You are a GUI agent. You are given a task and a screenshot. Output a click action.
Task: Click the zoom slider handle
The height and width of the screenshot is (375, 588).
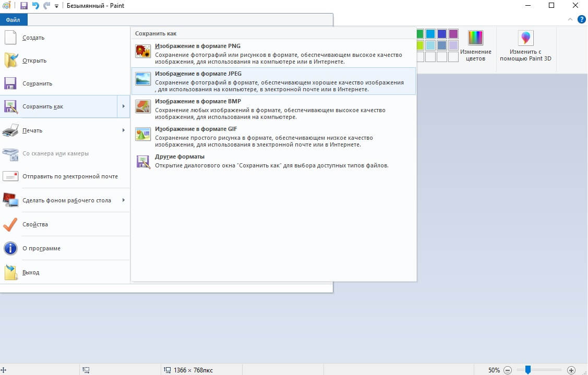click(528, 370)
